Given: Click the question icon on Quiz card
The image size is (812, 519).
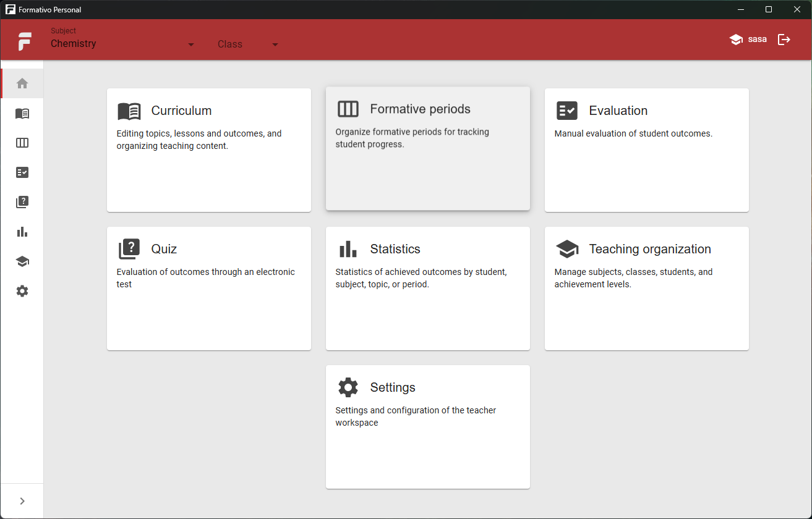Looking at the screenshot, I should pyautogui.click(x=129, y=249).
